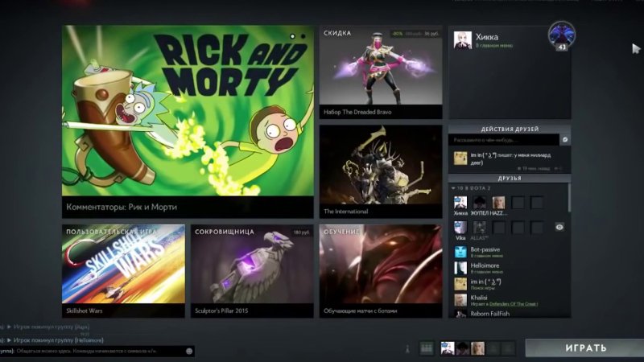644x362 pixels.
Task: Open The Dreaded Bravo set sale tile
Action: point(381,72)
